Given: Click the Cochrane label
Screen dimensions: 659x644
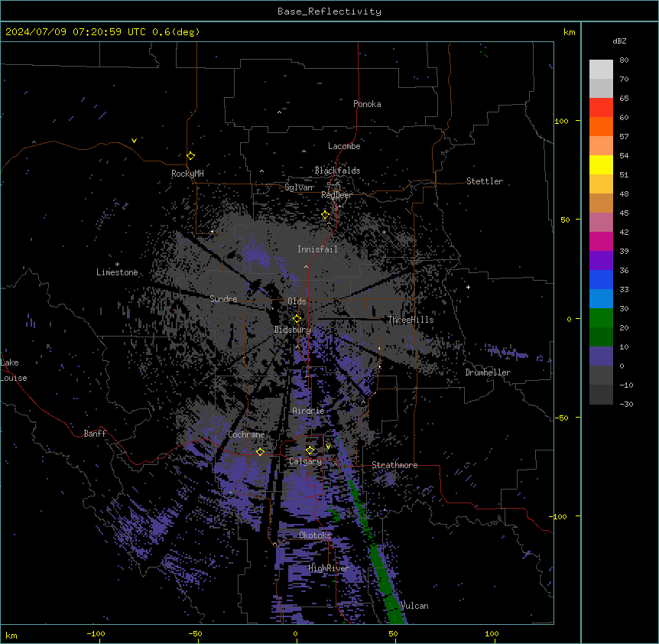Looking at the screenshot, I should [246, 434].
